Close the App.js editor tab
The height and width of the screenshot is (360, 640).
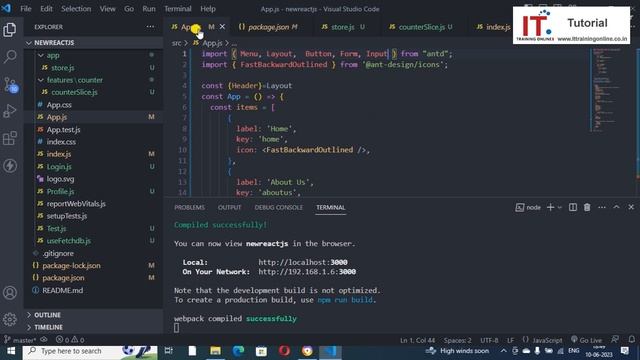pyautogui.click(x=222, y=27)
